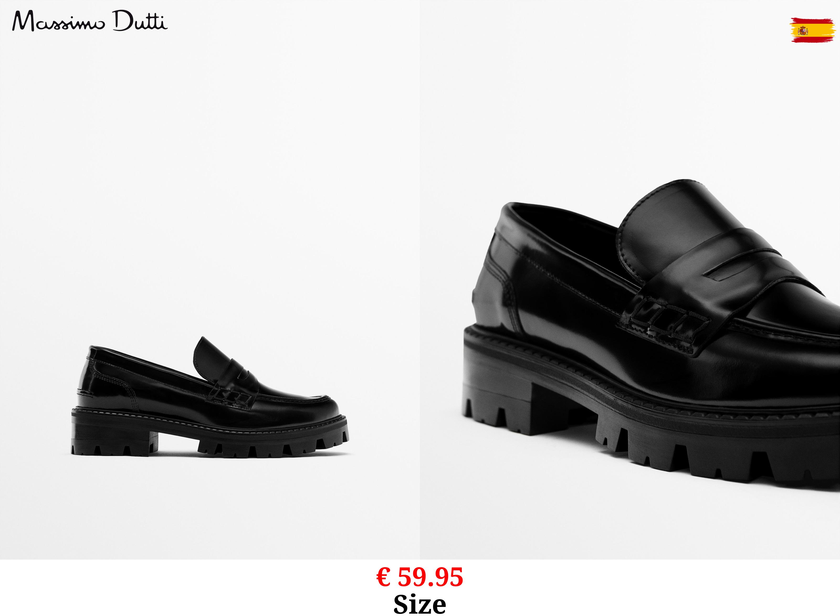Select the Spain flag icon
840x616 pixels.
click(x=813, y=30)
